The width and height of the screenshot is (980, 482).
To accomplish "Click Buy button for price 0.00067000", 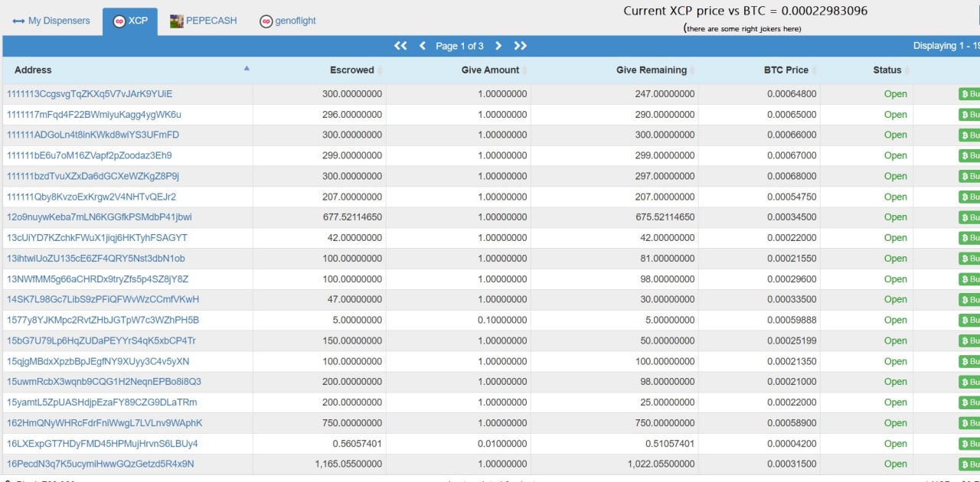I will point(969,156).
